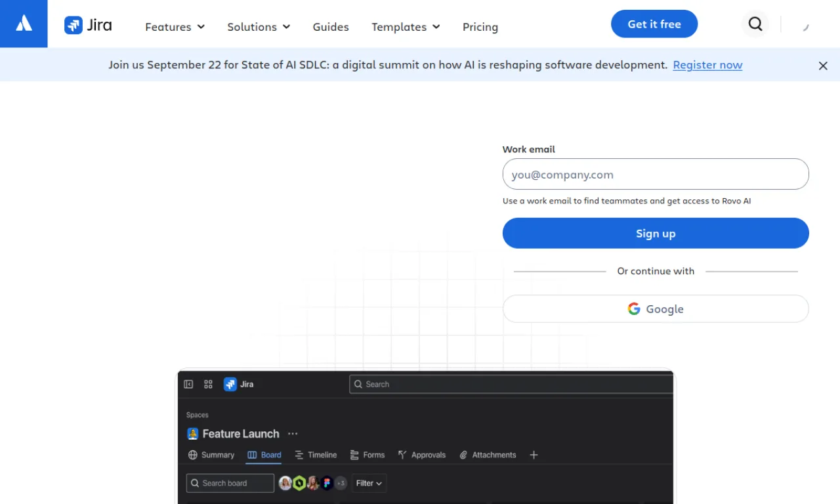Expand the Features menu
Viewport: 840px width, 504px height.
[175, 27]
